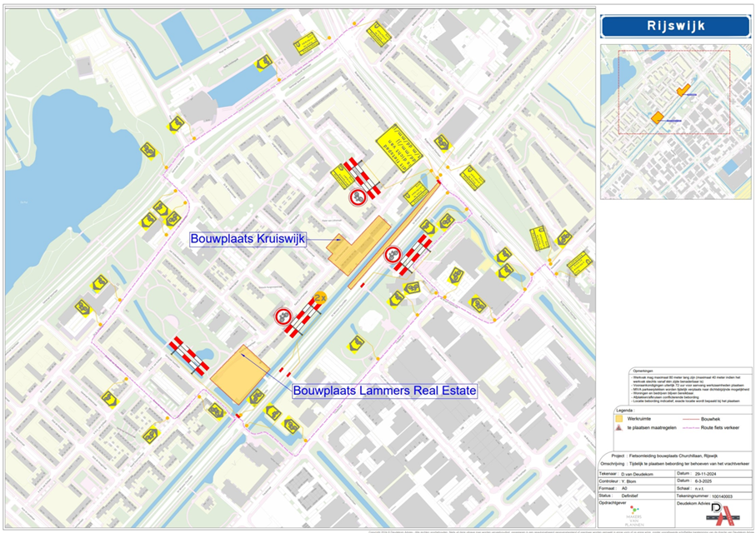The height and width of the screenshot is (533, 756).
Task: Click the orange Werkruimte swatch in the legend
Action: tap(618, 419)
